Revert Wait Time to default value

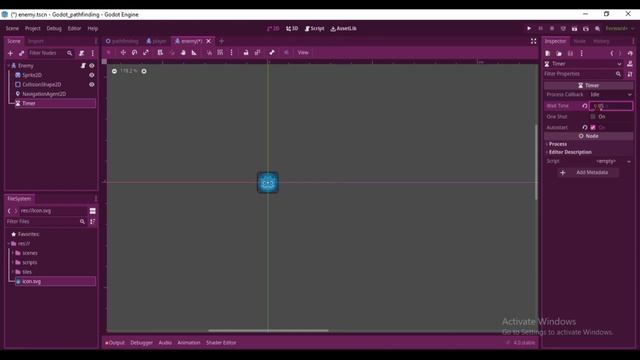point(584,106)
